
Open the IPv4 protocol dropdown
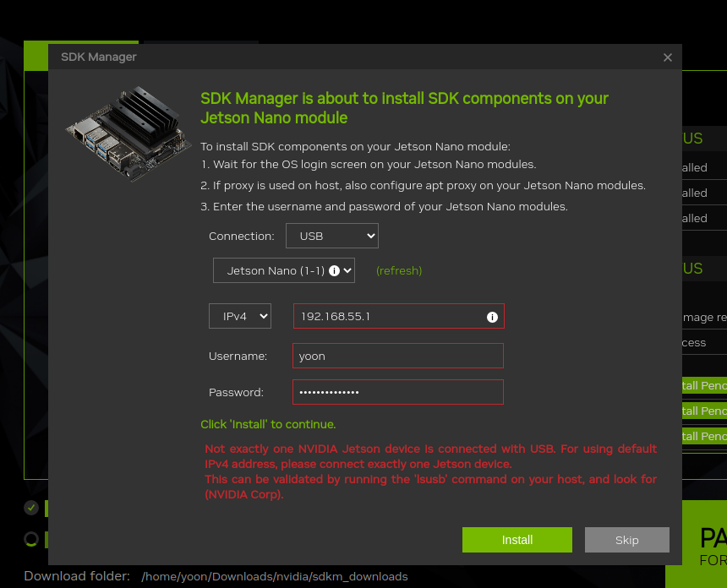[240, 316]
